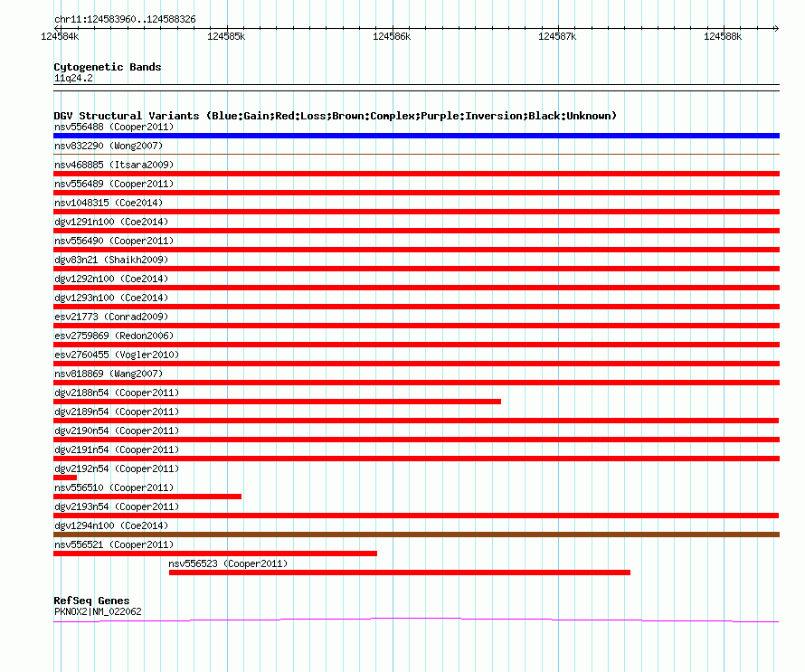This screenshot has width=805, height=672.
Task: Click the 124585k ruler tick label
Action: 226,36
